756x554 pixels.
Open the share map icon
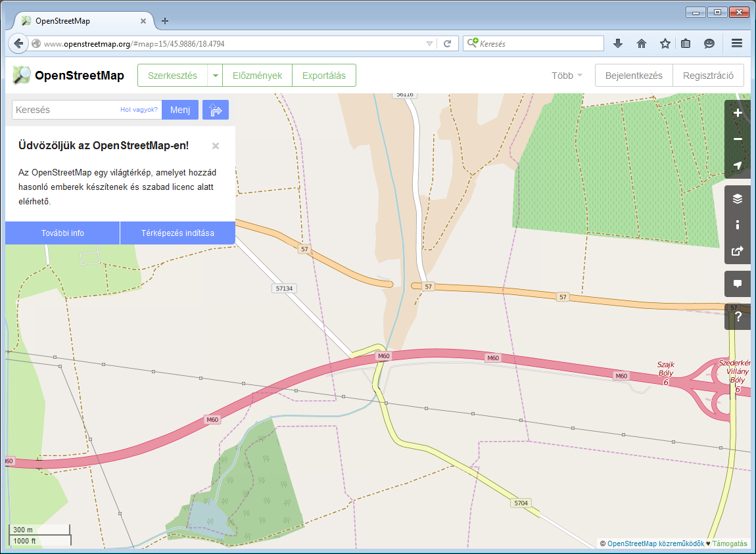pyautogui.click(x=737, y=251)
